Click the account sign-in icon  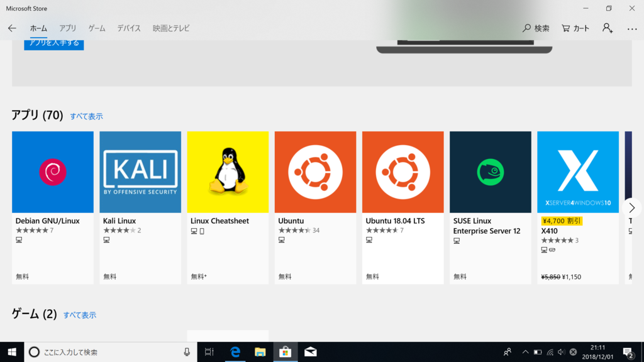tap(608, 28)
